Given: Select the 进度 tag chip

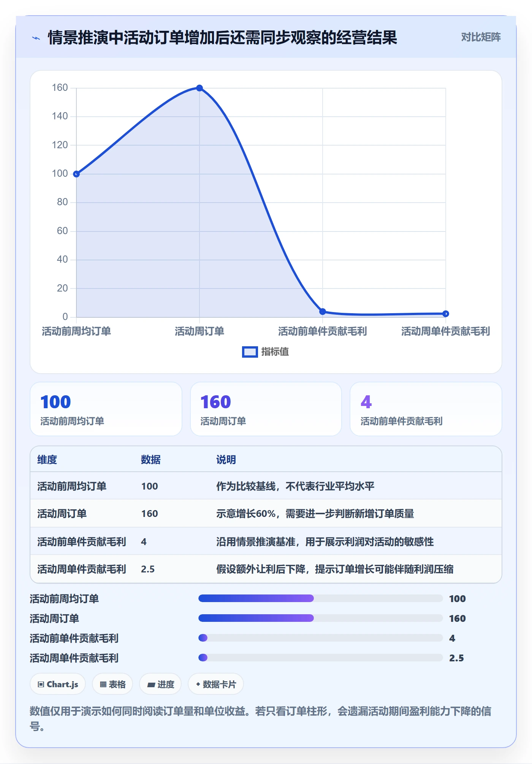Looking at the screenshot, I should point(160,684).
